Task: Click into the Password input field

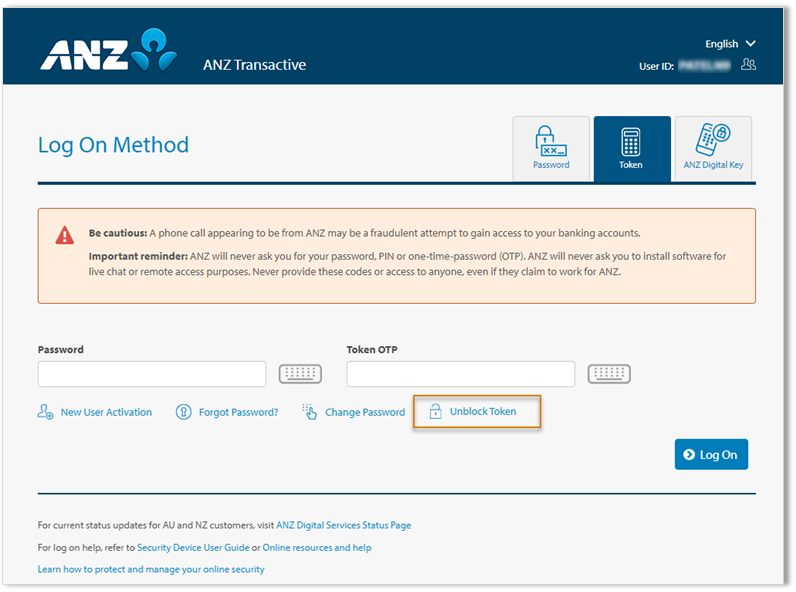Action: 152,374
